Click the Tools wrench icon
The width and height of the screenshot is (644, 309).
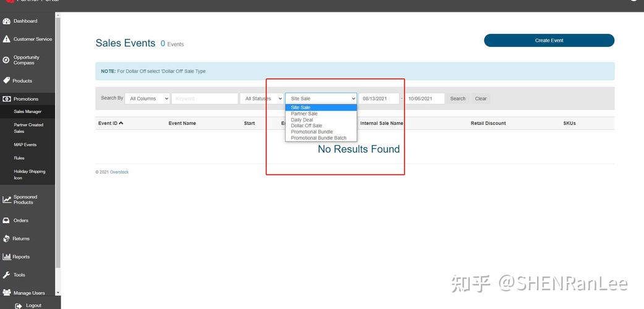(6, 275)
